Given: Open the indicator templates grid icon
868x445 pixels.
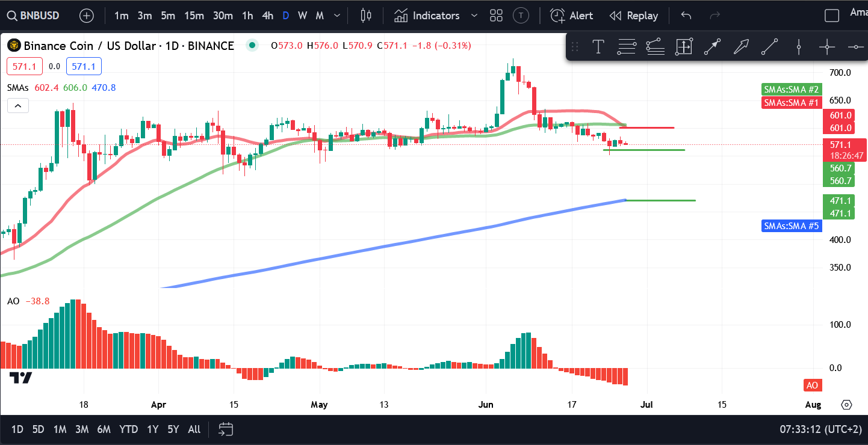Looking at the screenshot, I should click(497, 16).
